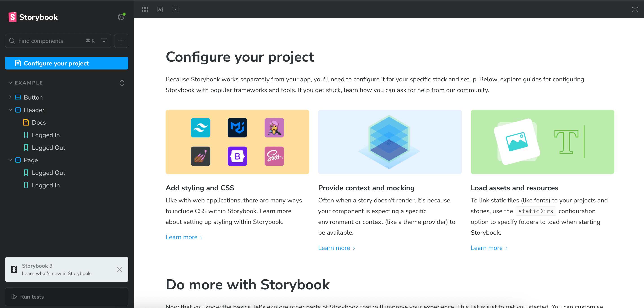Screen dimensions: 644x308
Task: Expand all items in EXAMPLE section
Action: (122, 83)
